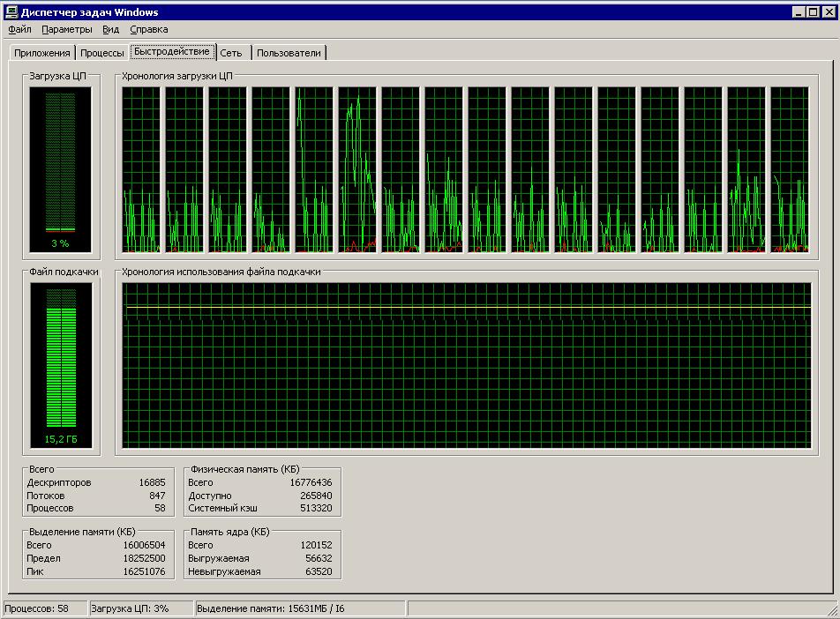Viewport: 840px width, 619px height.
Task: Switch to the Приложения tab
Action: tap(41, 53)
